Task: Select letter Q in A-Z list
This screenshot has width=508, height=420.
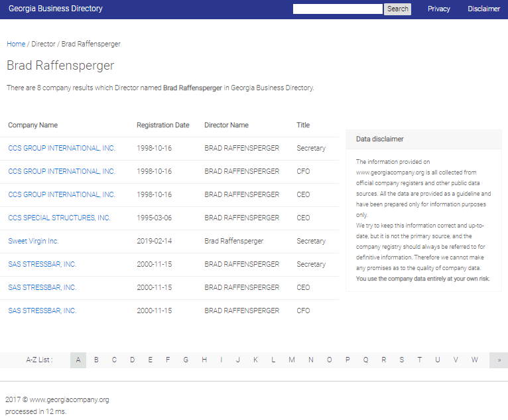Action: 366,360
